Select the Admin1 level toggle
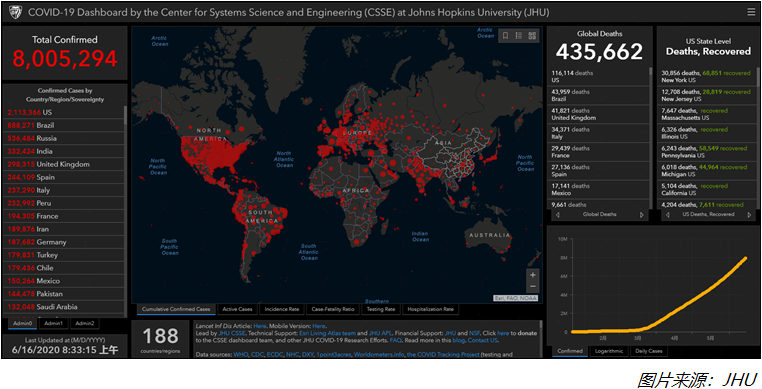762x389 pixels. (53, 323)
